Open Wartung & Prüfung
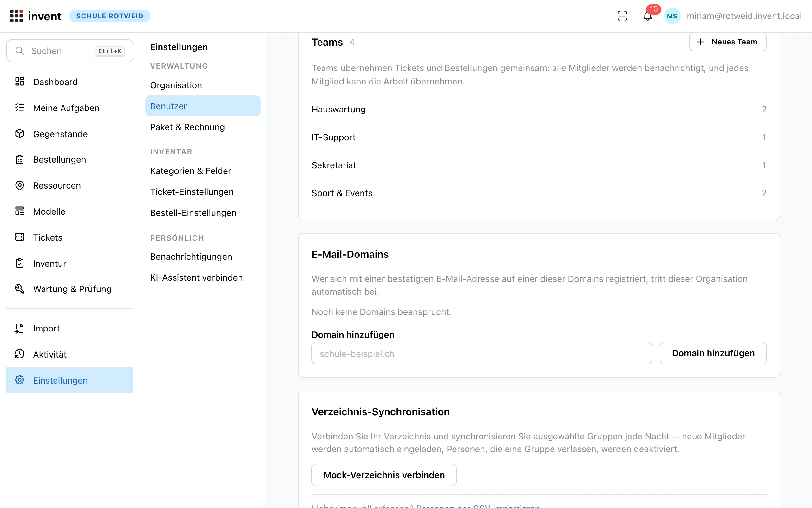812x508 pixels. tap(70, 289)
